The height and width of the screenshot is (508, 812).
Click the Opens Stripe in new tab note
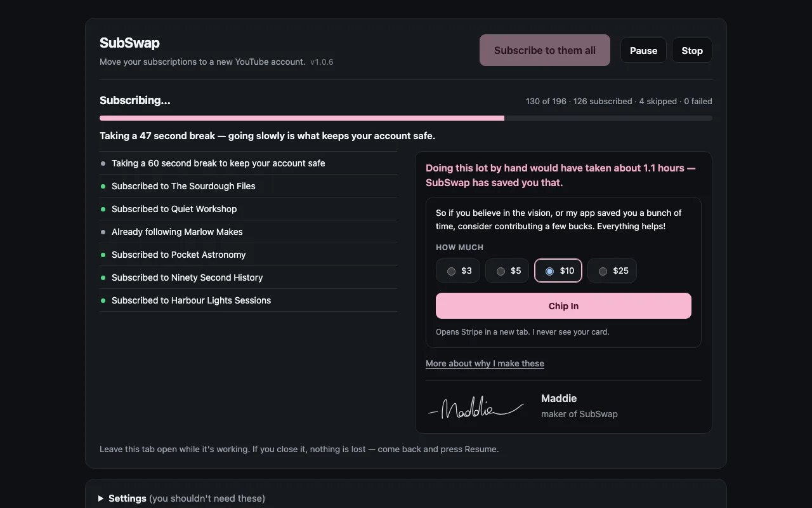[x=522, y=331]
